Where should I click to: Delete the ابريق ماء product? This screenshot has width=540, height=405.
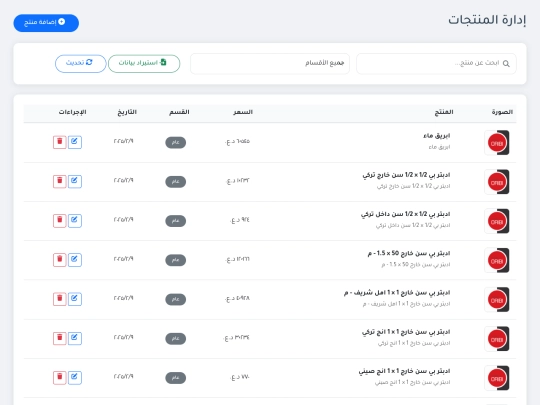60,142
